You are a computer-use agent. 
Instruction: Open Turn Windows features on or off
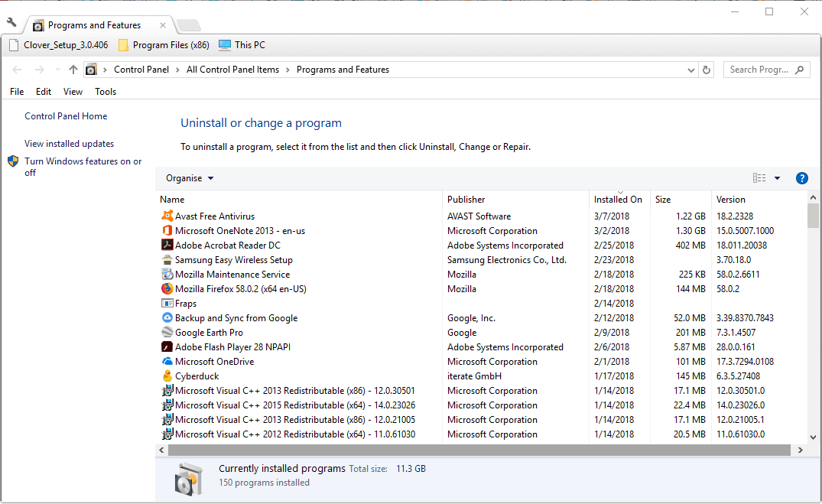[83, 167]
